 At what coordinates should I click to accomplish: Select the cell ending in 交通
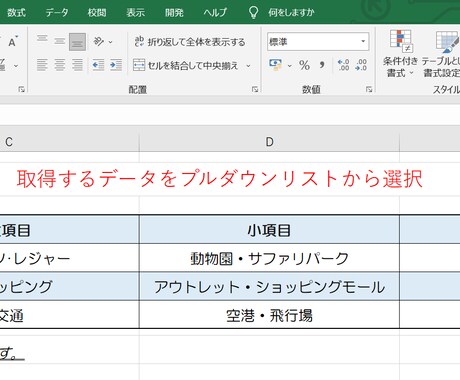click(69, 315)
